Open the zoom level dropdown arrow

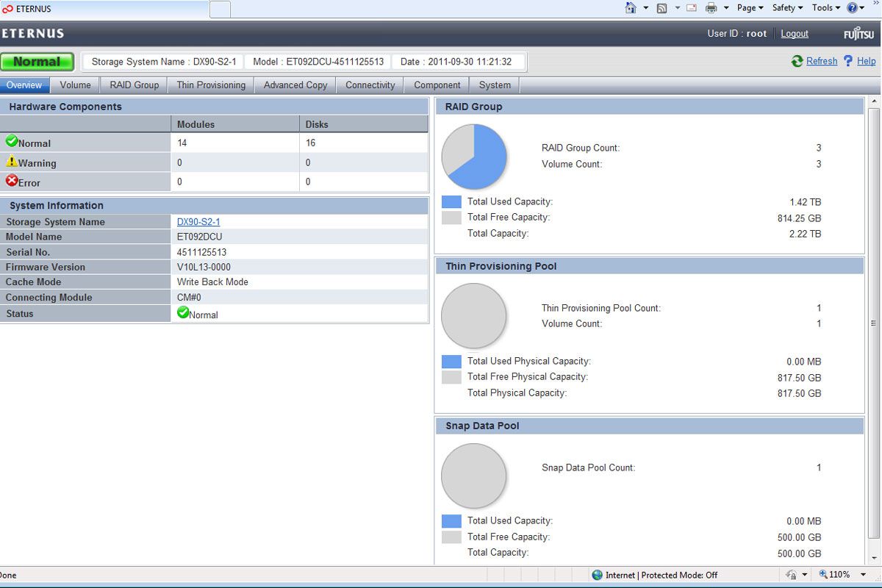tap(864, 575)
